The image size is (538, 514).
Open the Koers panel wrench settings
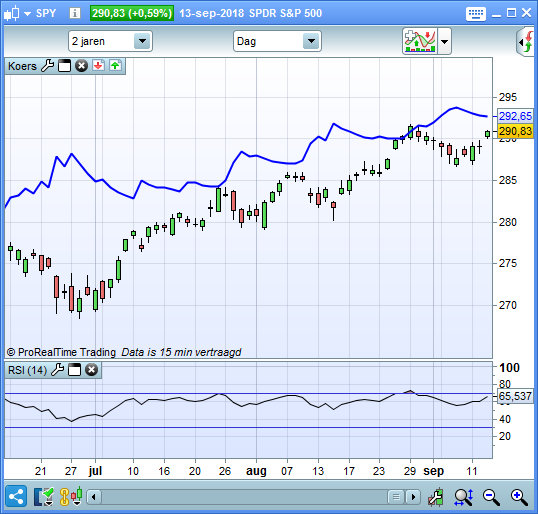(x=48, y=65)
